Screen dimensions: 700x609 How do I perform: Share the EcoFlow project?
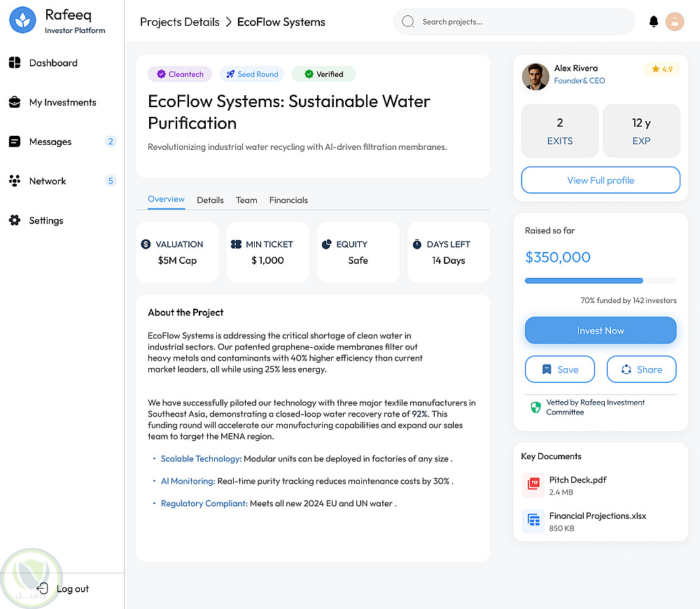[641, 370]
